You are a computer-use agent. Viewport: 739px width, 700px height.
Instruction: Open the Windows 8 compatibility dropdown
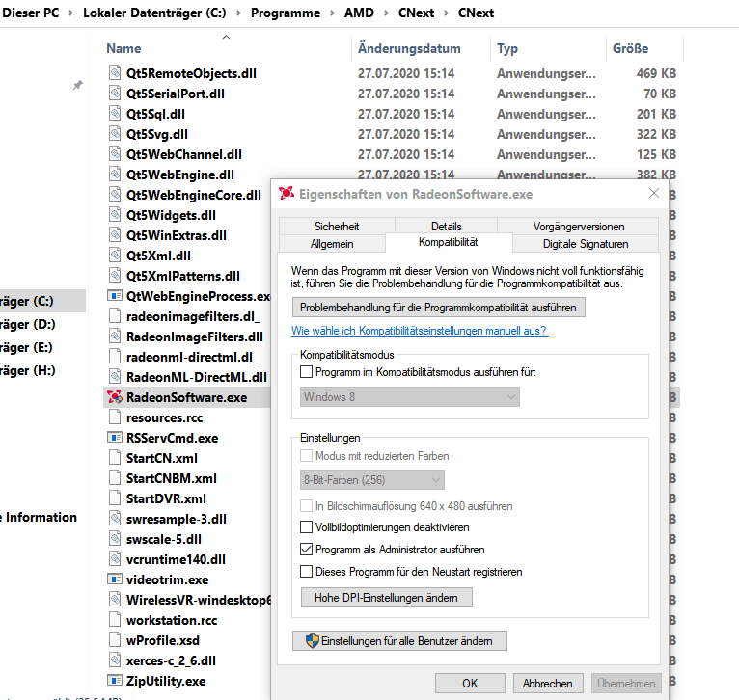tap(410, 397)
